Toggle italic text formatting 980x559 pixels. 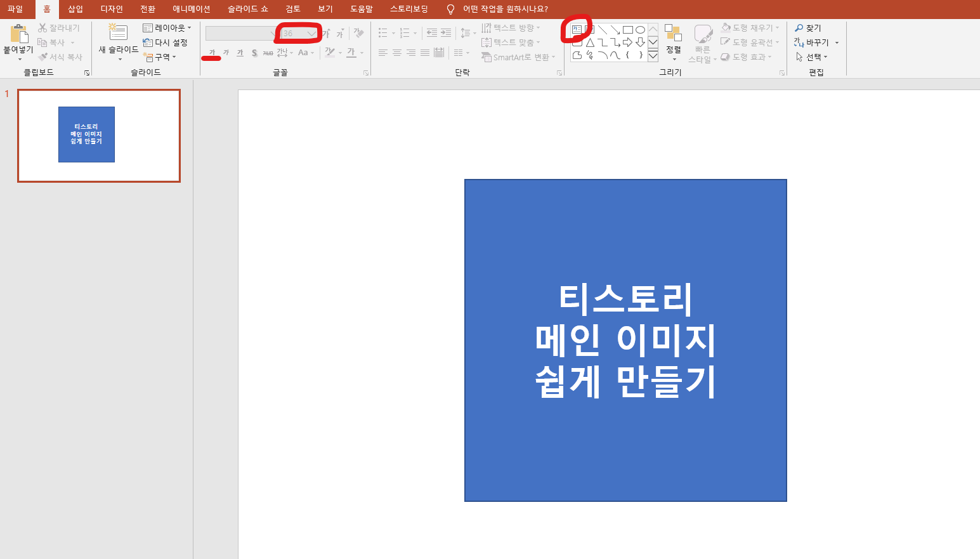[226, 53]
